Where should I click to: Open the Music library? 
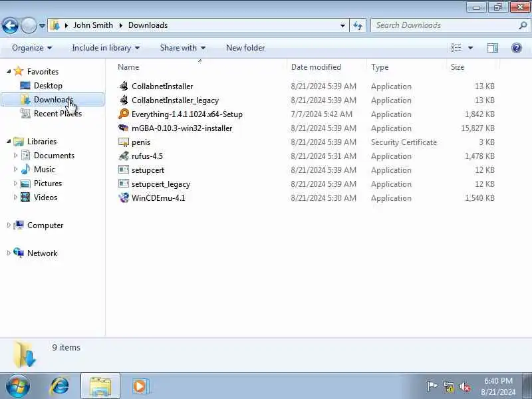[44, 170]
